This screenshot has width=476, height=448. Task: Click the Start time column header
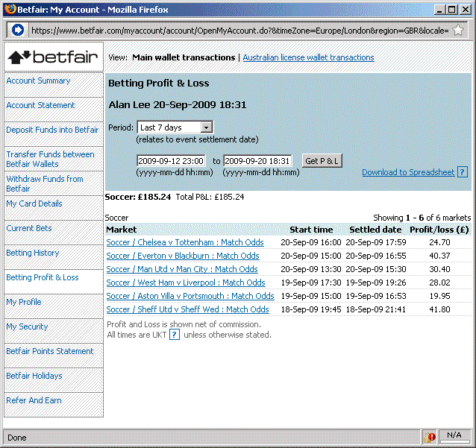tap(311, 230)
